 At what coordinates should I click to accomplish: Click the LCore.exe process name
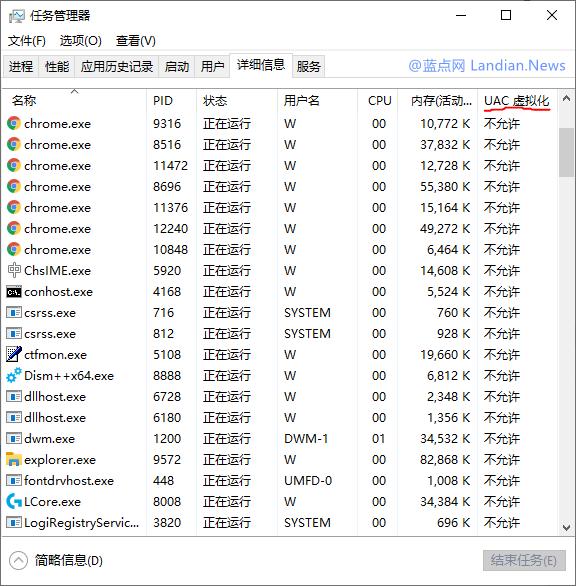[x=52, y=502]
